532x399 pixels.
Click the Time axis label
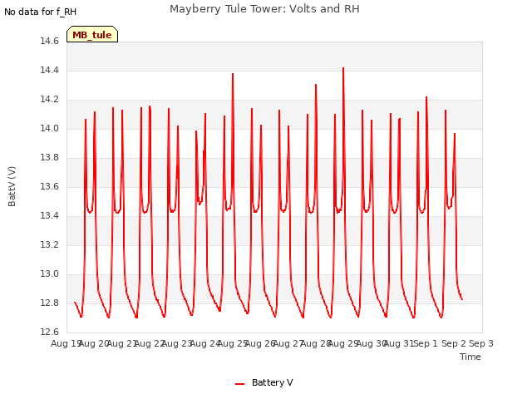click(x=470, y=357)
